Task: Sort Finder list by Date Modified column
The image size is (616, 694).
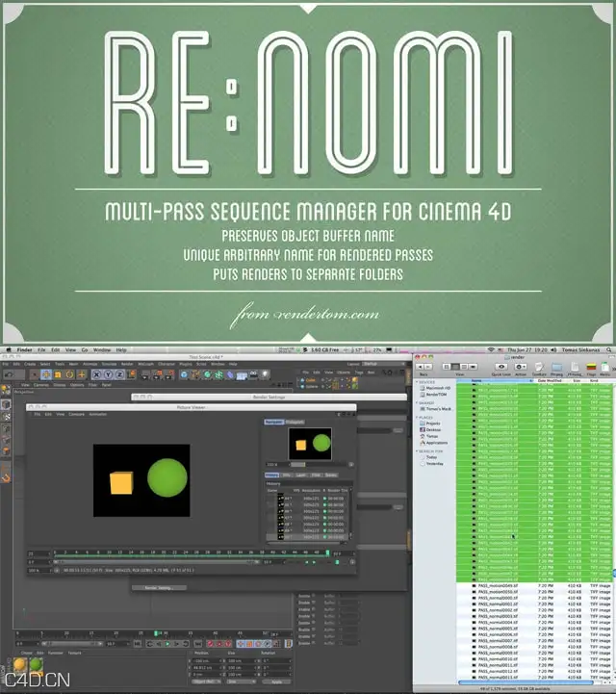Action: (549, 380)
